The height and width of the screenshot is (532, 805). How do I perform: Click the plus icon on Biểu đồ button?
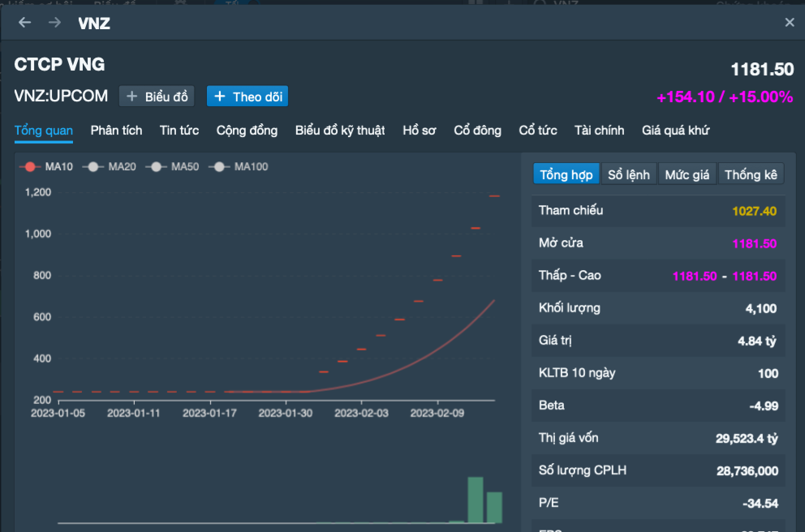coord(132,97)
